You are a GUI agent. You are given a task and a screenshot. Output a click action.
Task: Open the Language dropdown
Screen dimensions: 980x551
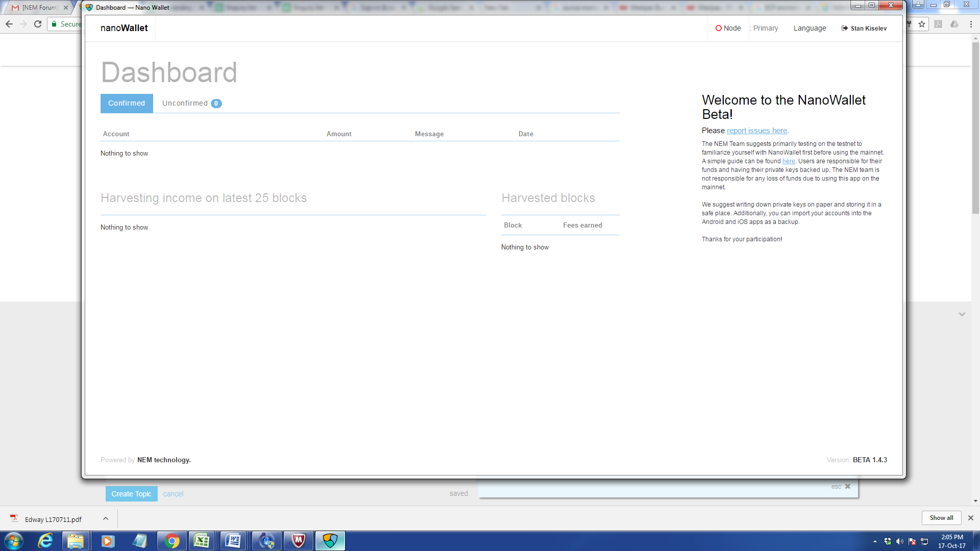(810, 29)
